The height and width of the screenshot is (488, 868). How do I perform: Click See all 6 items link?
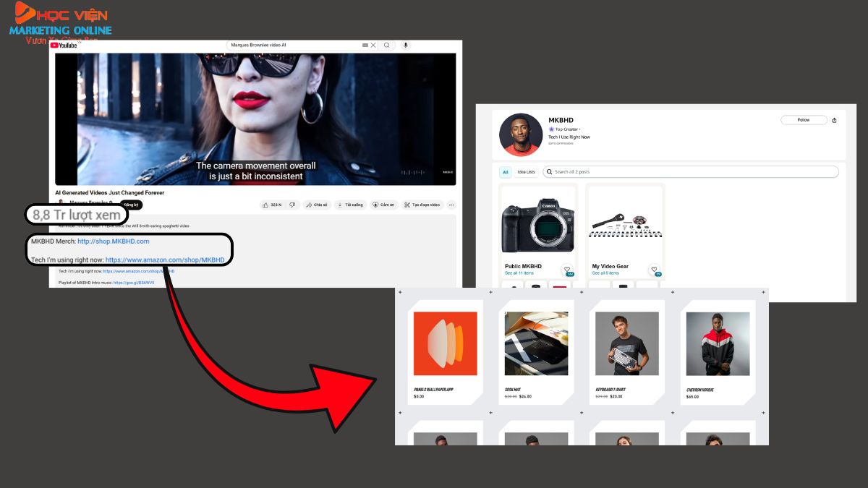[605, 273]
